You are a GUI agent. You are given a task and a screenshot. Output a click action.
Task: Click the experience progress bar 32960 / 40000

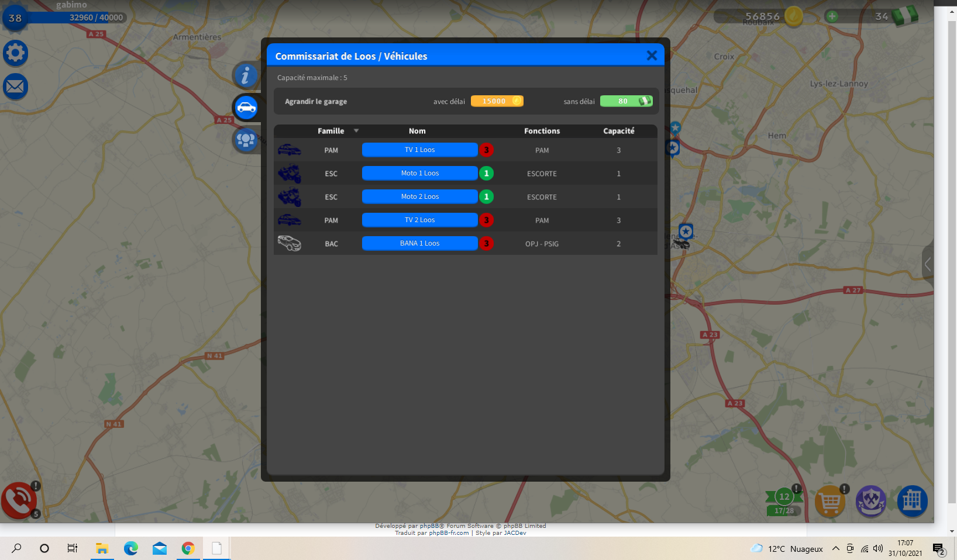point(76,18)
